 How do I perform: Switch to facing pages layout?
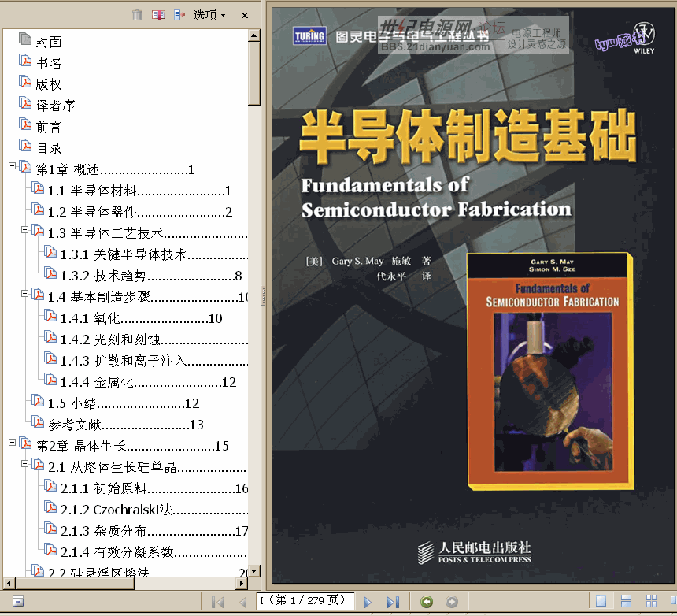pyautogui.click(x=651, y=601)
